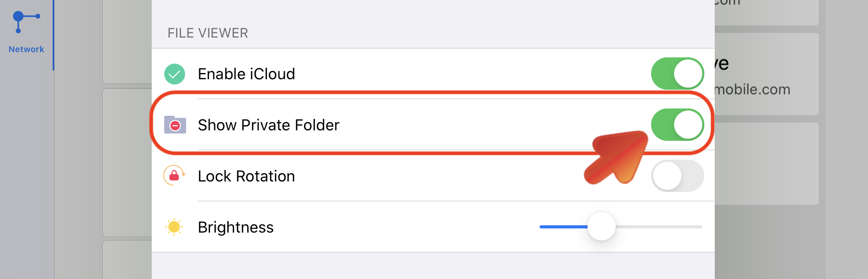Click the private folder icon with red minus
This screenshot has width=868, height=279.
[x=175, y=125]
